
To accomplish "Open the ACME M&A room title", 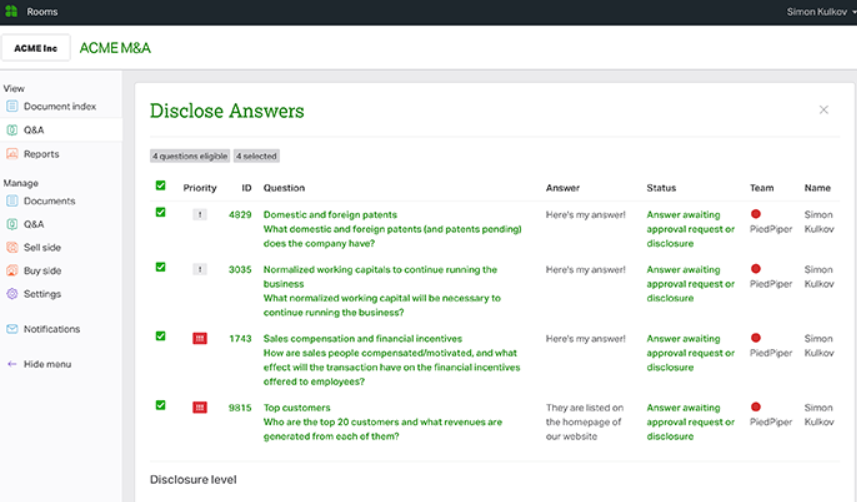I will pyautogui.click(x=115, y=48).
